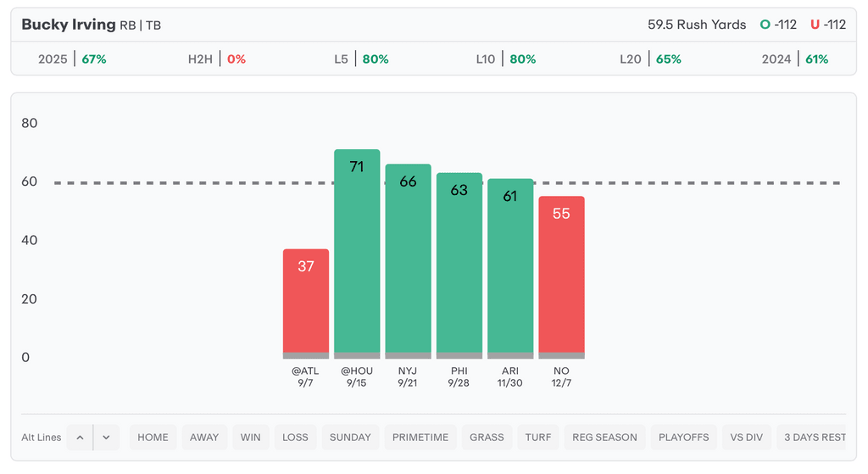Image resolution: width=868 pixels, height=474 pixels.
Task: Select the REG SEASON filter
Action: coord(604,438)
